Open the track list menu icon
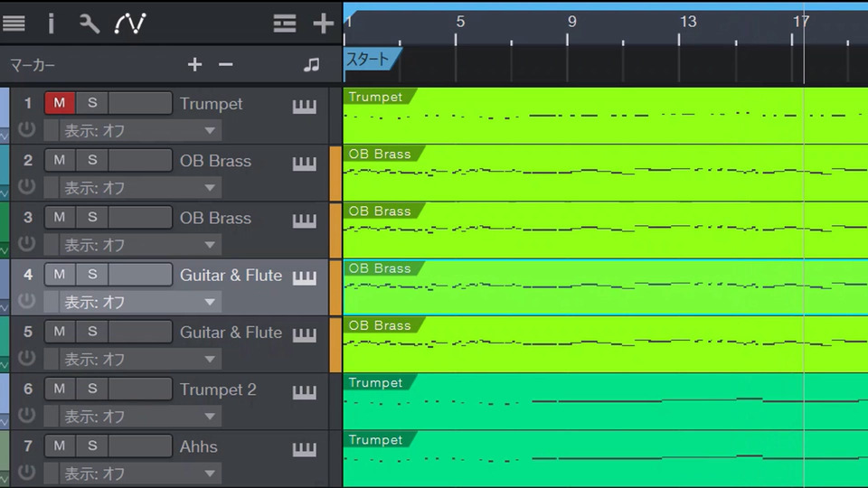This screenshot has width=868, height=488. pos(14,23)
